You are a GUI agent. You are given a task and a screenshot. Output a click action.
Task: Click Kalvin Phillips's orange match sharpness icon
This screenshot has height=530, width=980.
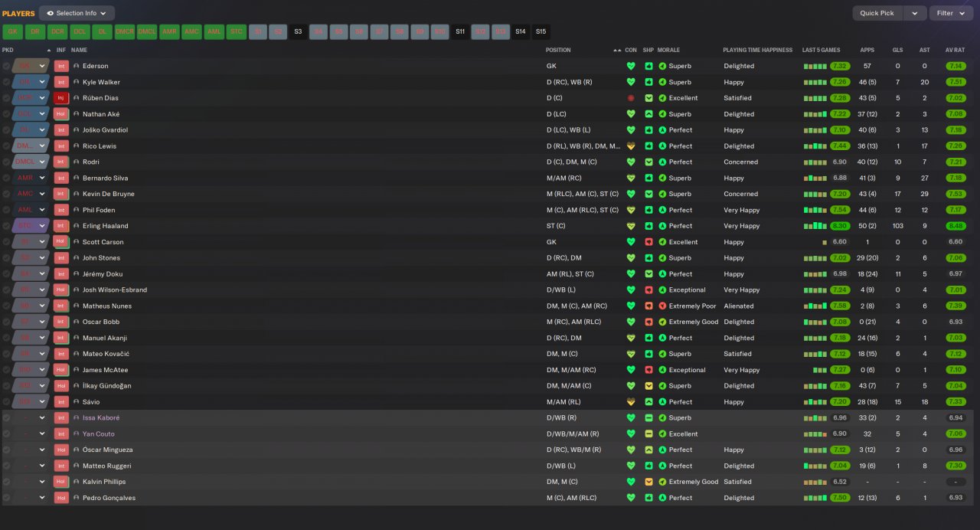pos(648,482)
